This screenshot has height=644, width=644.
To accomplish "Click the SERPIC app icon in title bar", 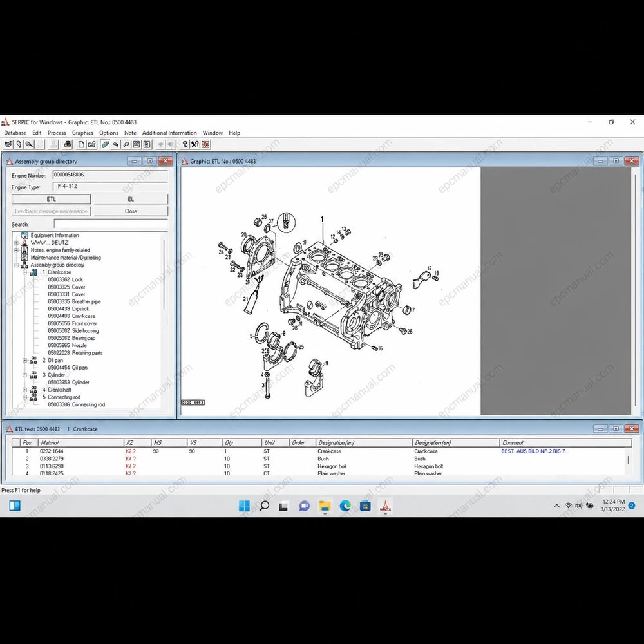I will pyautogui.click(x=5, y=122).
